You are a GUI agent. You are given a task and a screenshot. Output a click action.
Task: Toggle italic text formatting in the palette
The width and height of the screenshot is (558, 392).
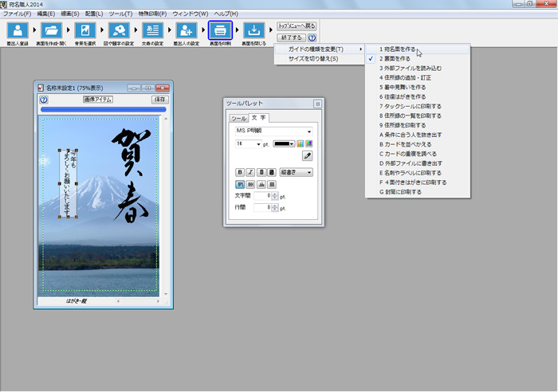tap(250, 172)
